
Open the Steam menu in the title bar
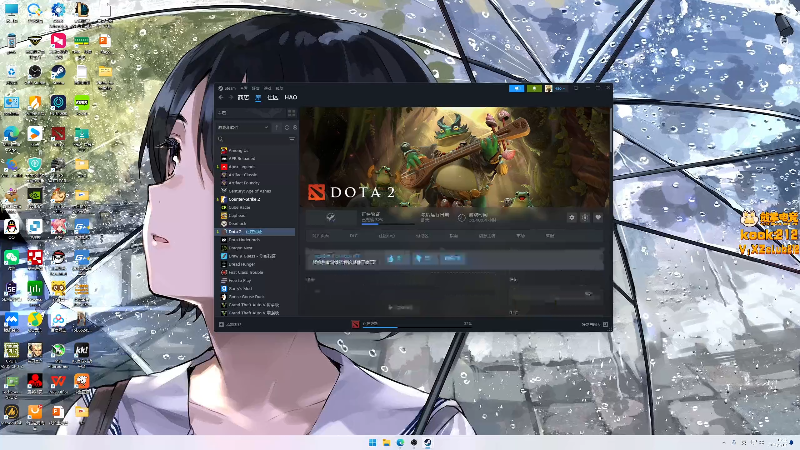228,88
